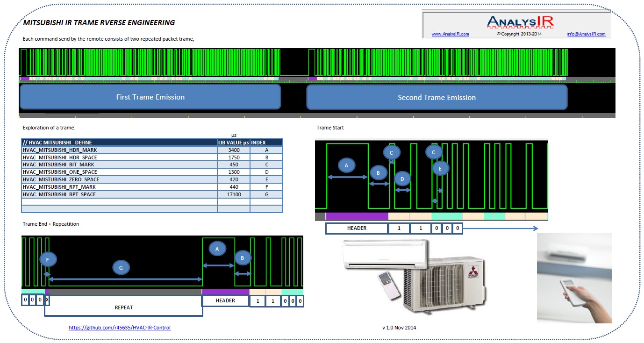Select the HVAC_MITSUBISHI_HDR_MARK table cell
Screen dimensions: 644x343
[119, 150]
